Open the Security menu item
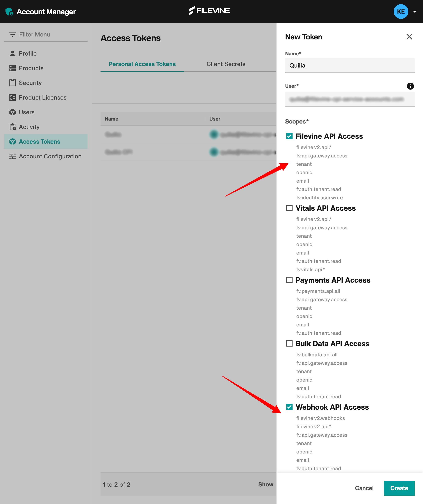The image size is (423, 504). click(46, 83)
